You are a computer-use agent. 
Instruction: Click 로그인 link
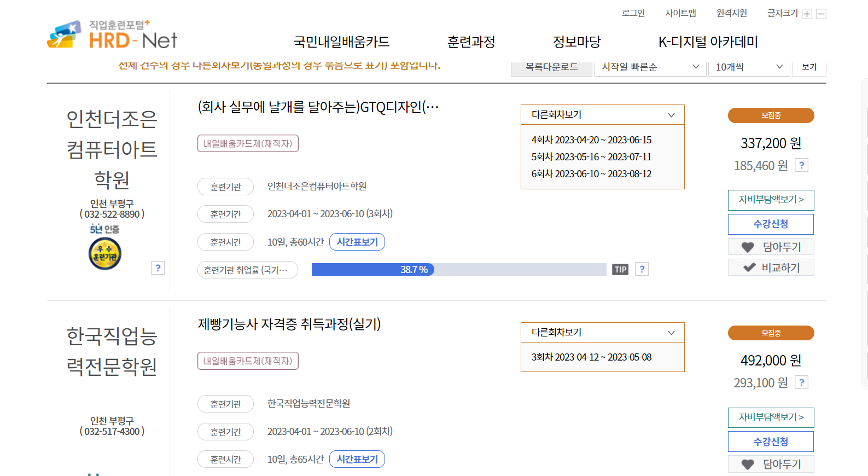(x=633, y=13)
